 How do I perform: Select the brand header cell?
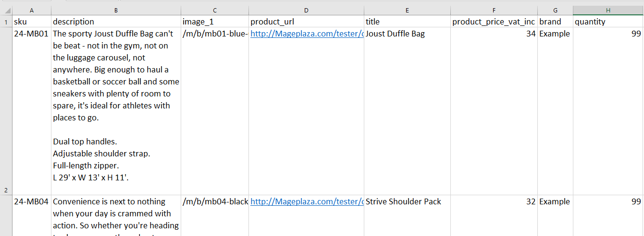tap(555, 22)
